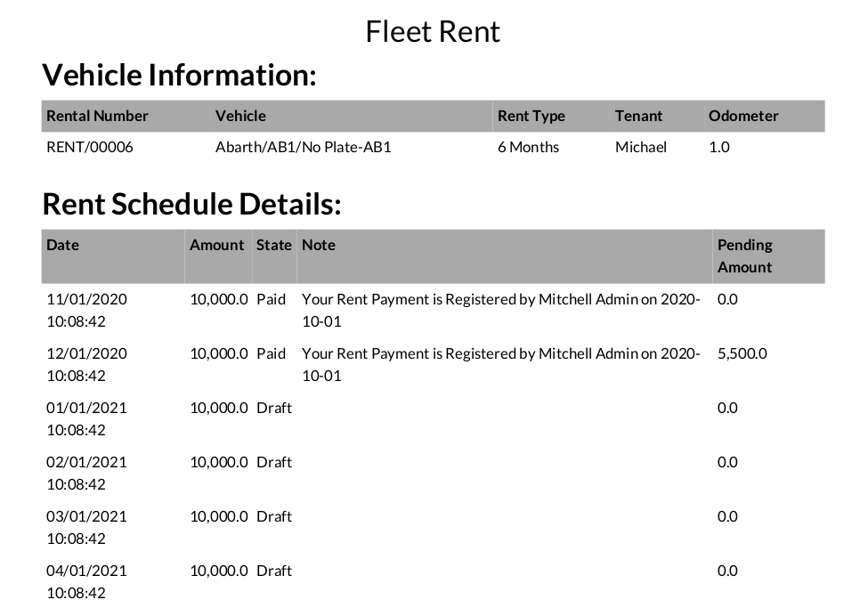Select the Vehicle Information heading
This screenshot has height=608, width=868.
pyautogui.click(x=179, y=75)
